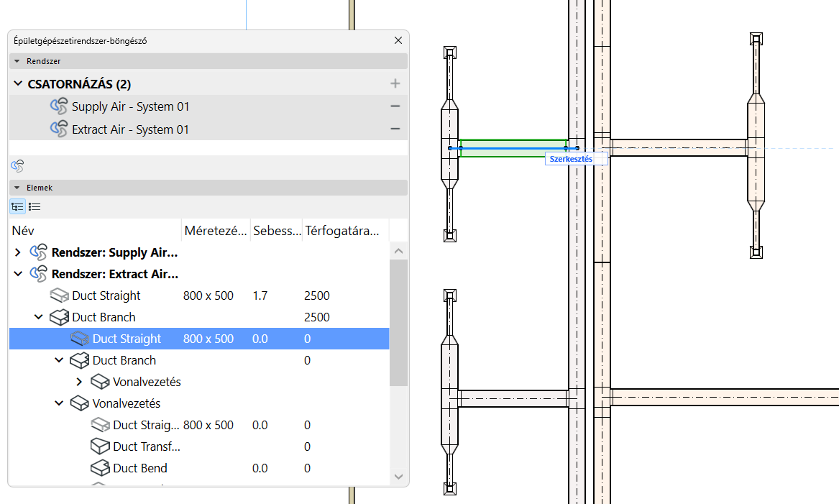Sort by the Méretezé... column header

click(x=216, y=231)
